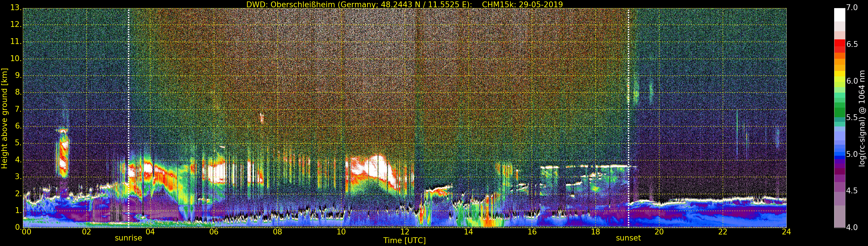Click the colorbar value label '5.0'
This screenshot has width=868, height=246.
click(x=852, y=154)
